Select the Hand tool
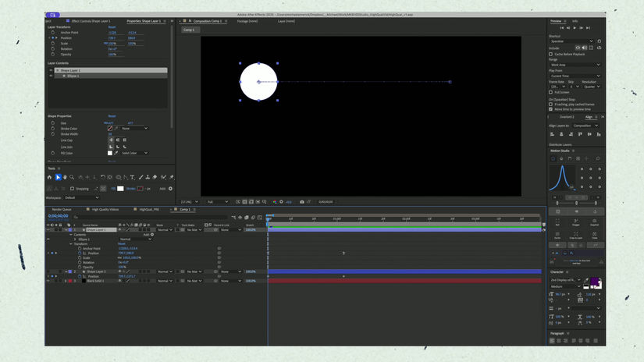Screen dimensions: 644x362 (65, 177)
